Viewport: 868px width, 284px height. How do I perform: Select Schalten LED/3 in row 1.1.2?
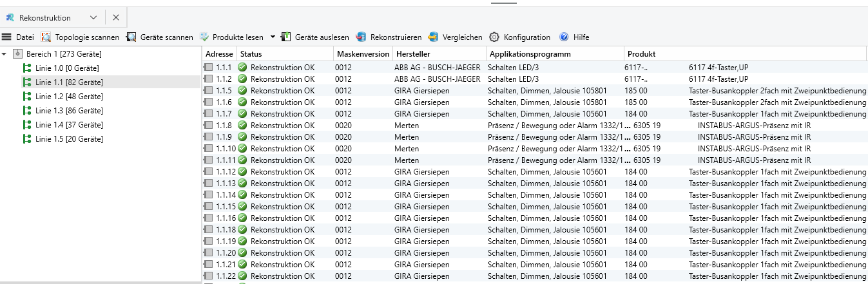pos(514,79)
